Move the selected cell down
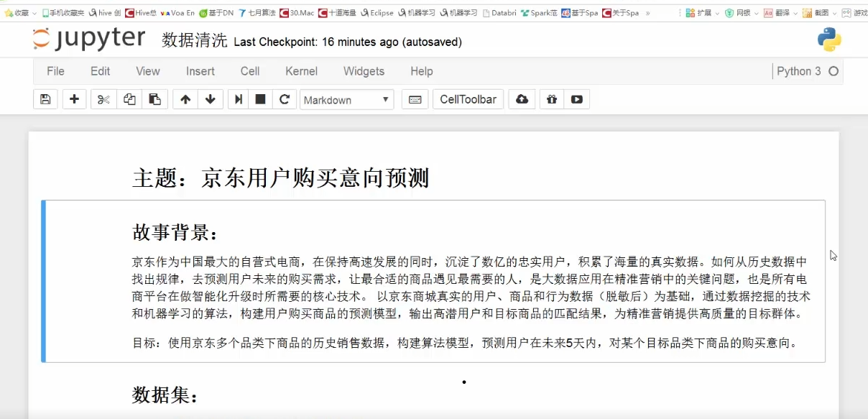The width and height of the screenshot is (868, 419). point(210,100)
